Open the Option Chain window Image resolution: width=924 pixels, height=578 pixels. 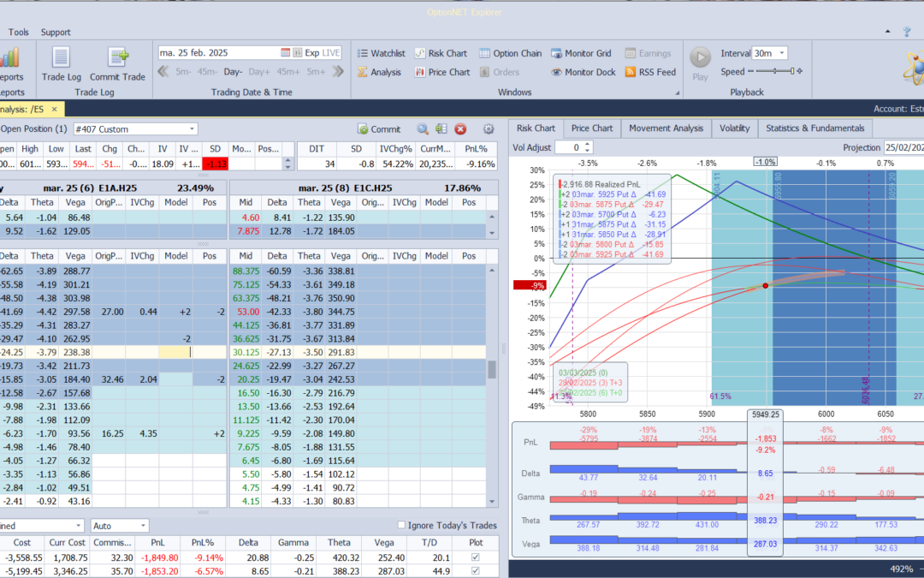click(x=510, y=53)
